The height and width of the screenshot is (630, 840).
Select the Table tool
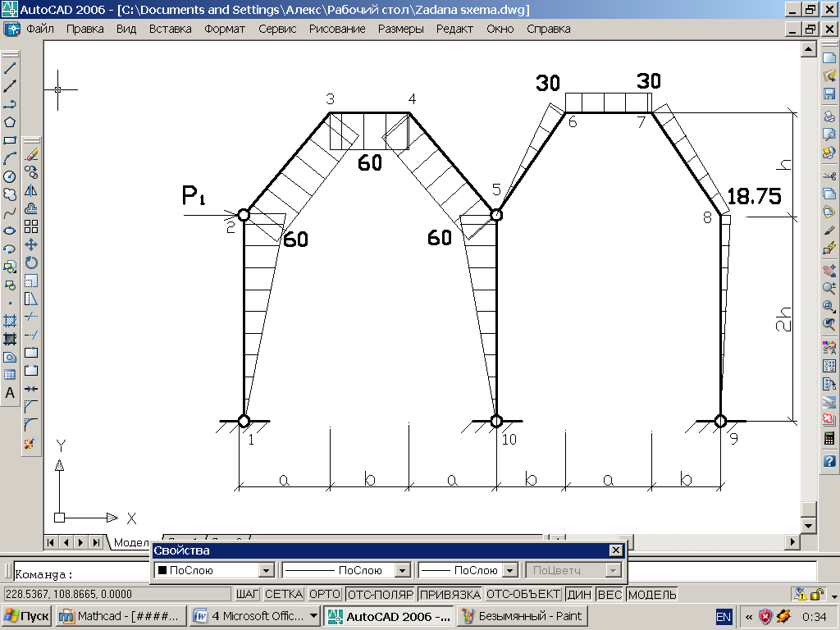[x=10, y=375]
